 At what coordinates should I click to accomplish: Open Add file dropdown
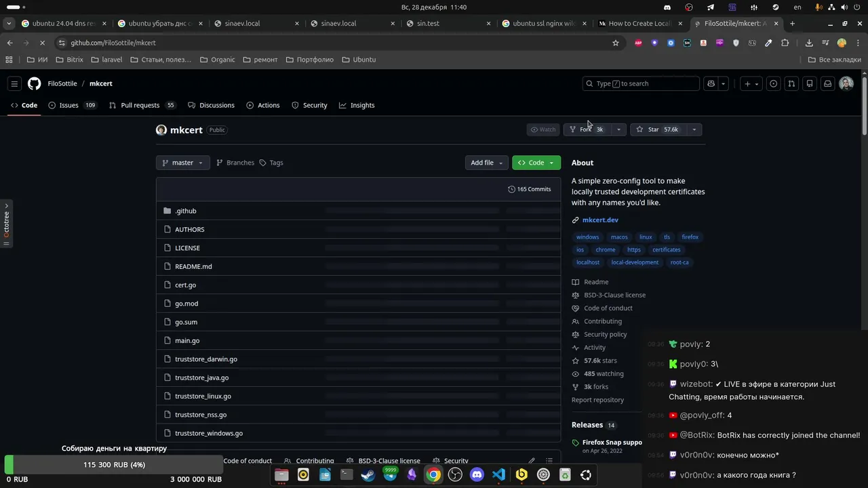tap(486, 163)
